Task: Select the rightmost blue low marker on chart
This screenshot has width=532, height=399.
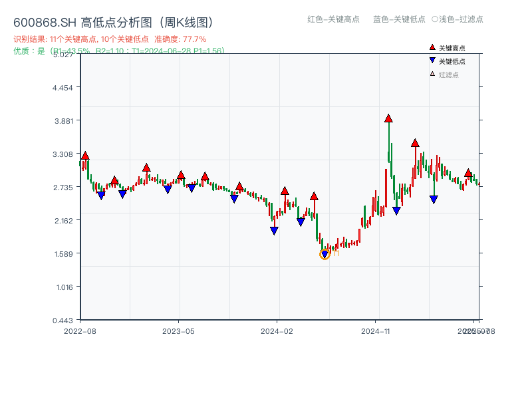Action: [434, 199]
